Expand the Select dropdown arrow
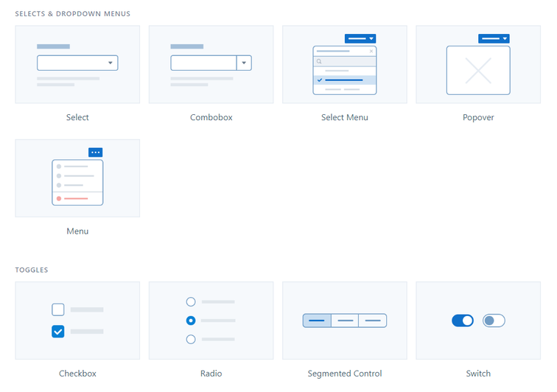The height and width of the screenshot is (392, 557). 111,63
